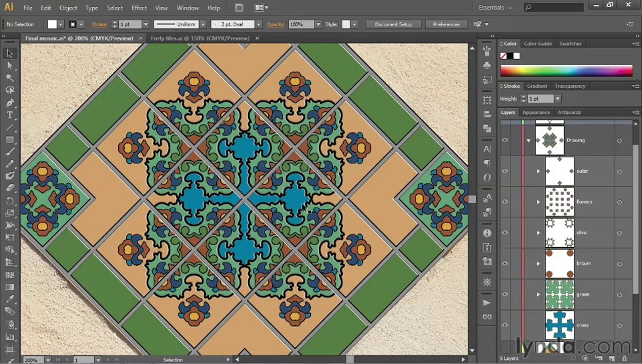This screenshot has height=364, width=642.
Task: Select the Line Segment tool
Action: (10, 127)
